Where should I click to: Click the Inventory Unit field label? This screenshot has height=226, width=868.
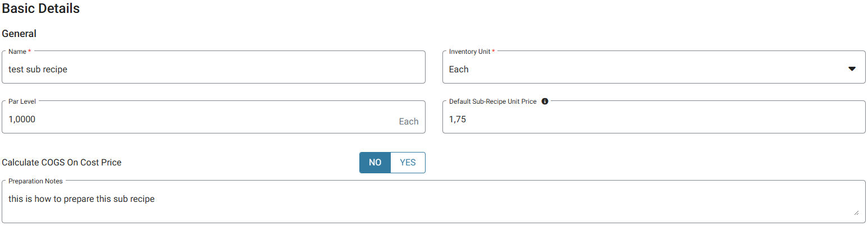click(x=469, y=52)
